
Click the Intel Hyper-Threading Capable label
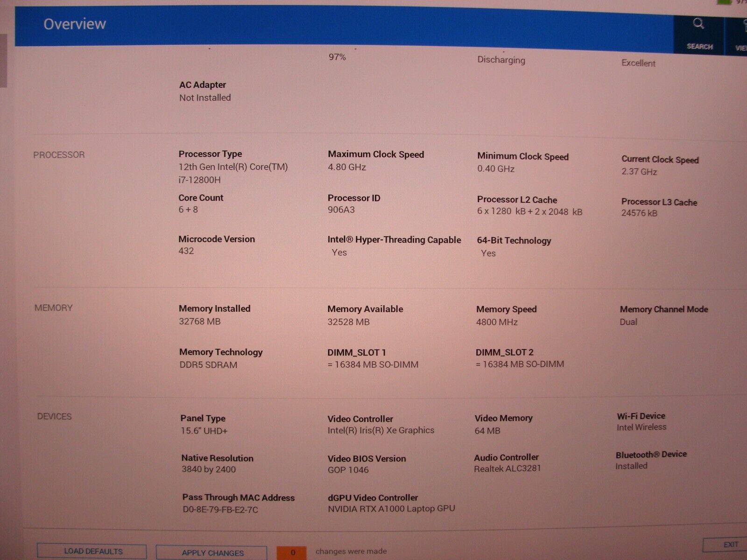click(x=394, y=239)
